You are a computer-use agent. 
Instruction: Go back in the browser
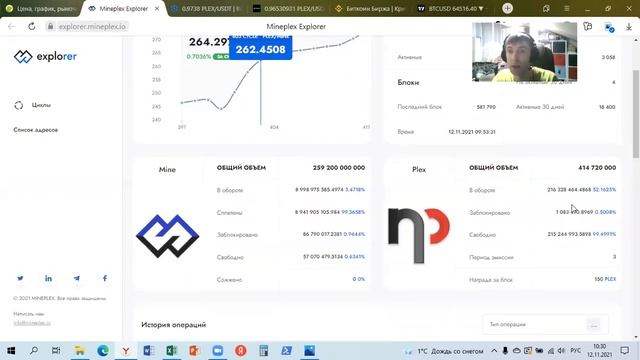11,27
